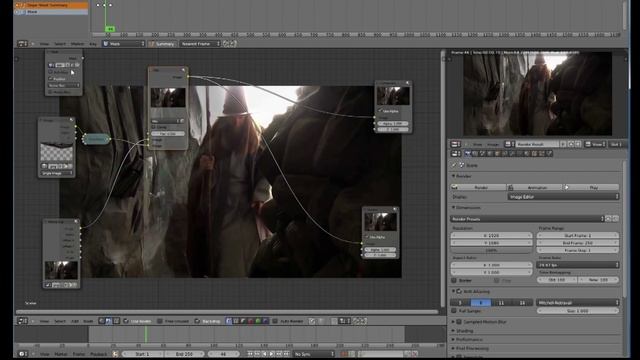Enable the Border checkbox

pyautogui.click(x=454, y=280)
